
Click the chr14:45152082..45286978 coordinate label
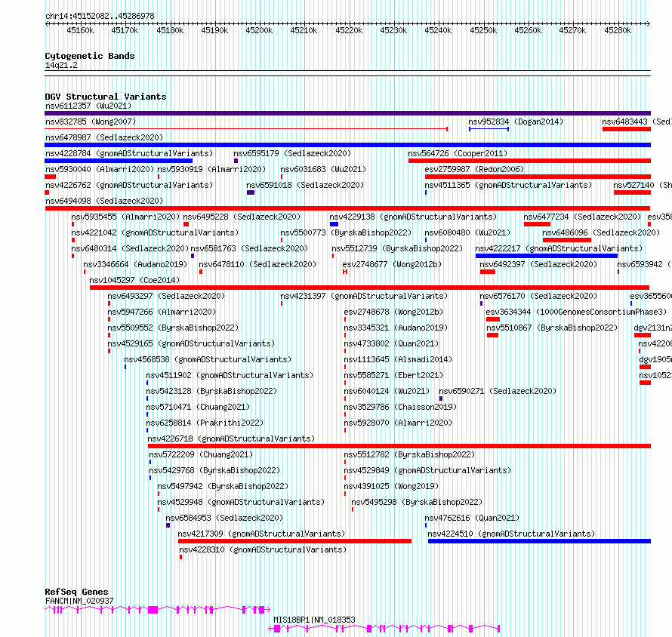100,16
